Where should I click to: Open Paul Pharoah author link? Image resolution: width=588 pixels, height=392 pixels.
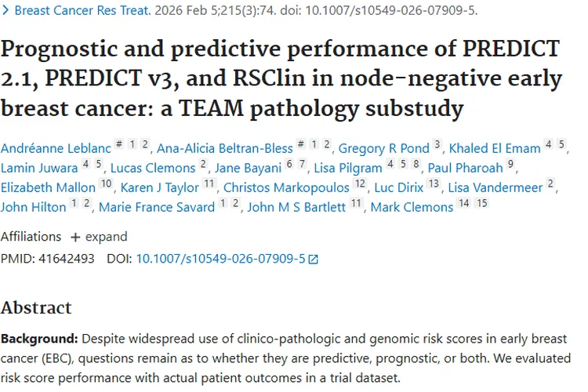pos(466,169)
